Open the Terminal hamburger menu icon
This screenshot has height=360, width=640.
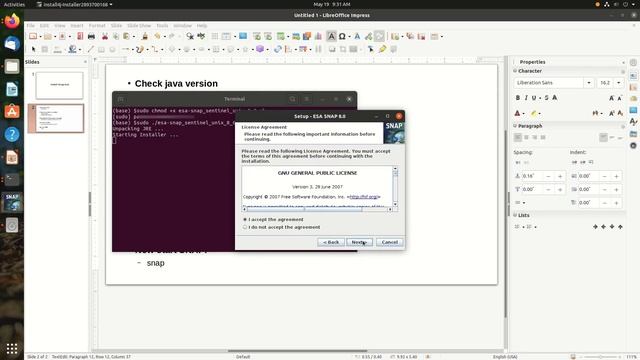[307, 99]
